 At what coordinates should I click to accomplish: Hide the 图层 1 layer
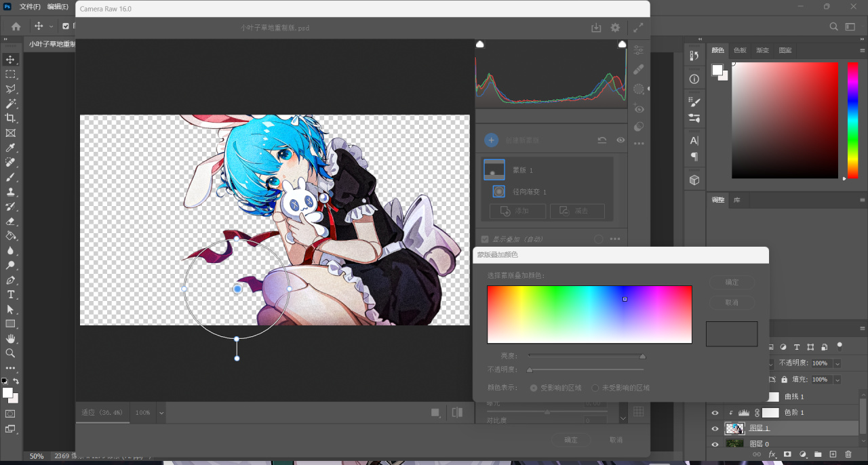[715, 428]
